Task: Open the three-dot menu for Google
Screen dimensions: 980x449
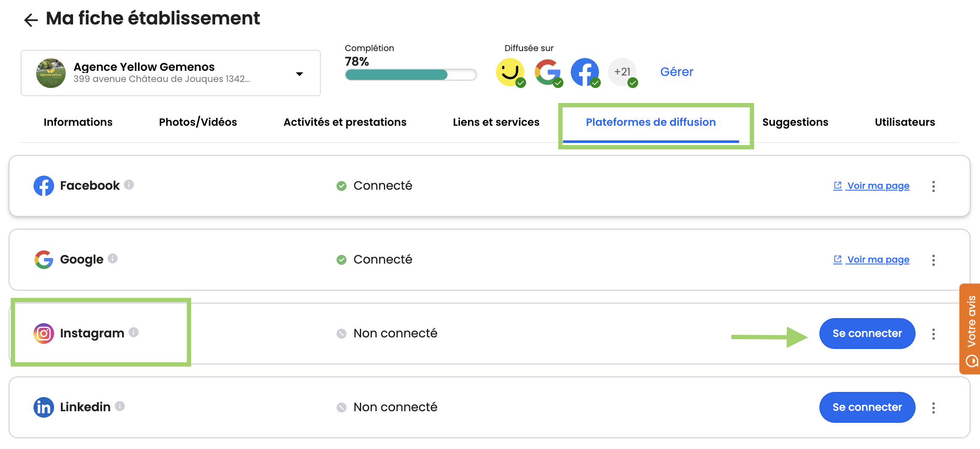Action: tap(933, 260)
